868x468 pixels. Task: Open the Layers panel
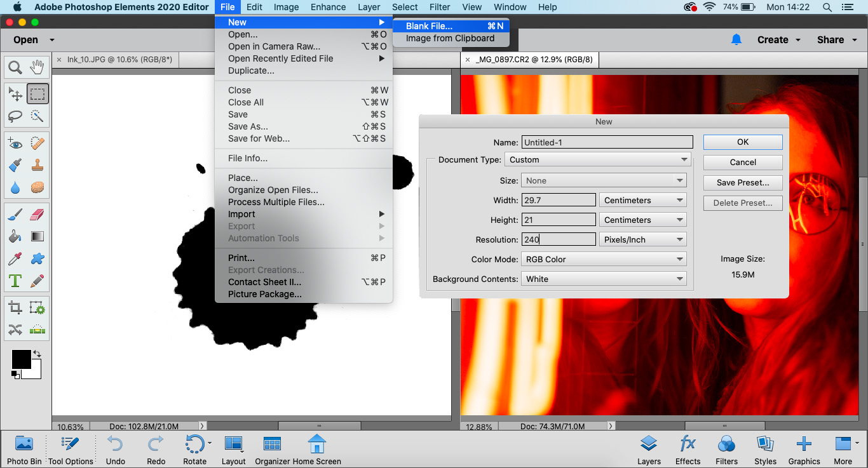pos(649,450)
